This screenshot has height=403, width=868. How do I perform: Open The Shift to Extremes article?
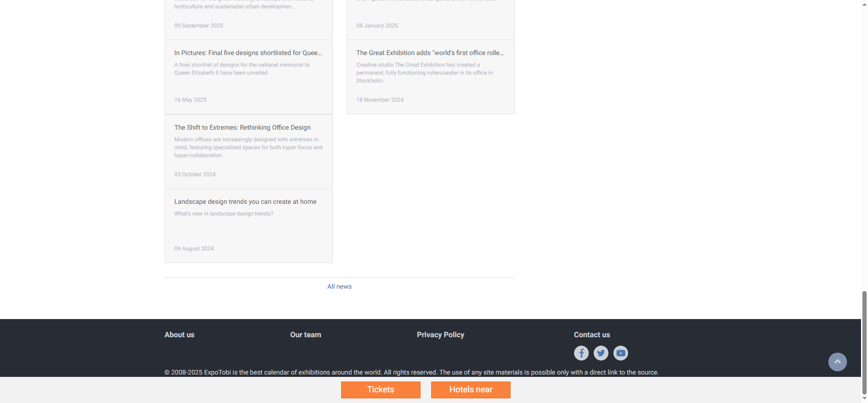pyautogui.click(x=242, y=127)
